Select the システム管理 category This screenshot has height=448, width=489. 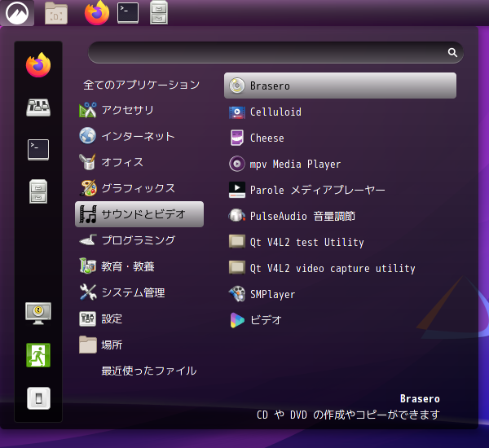coord(139,292)
